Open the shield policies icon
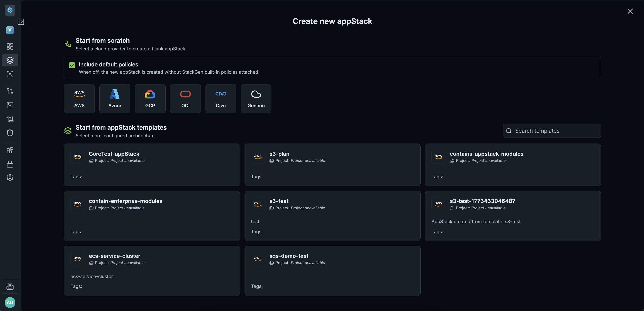Screen dimensions: 644x311 (10, 133)
